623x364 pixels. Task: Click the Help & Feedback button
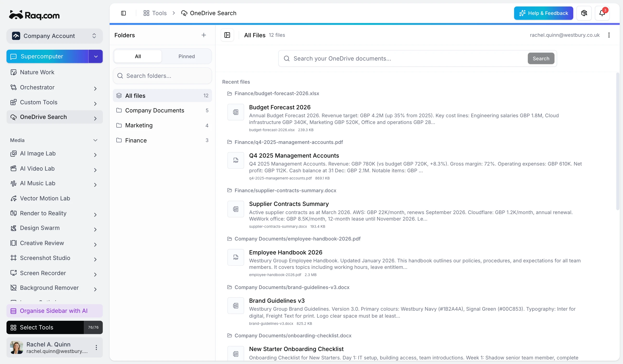[543, 13]
